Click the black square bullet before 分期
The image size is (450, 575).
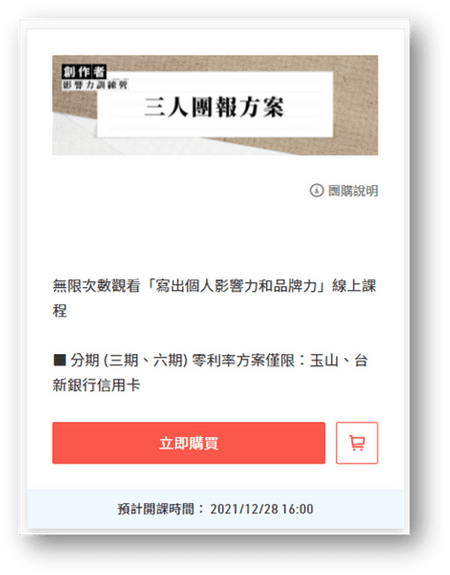click(59, 360)
